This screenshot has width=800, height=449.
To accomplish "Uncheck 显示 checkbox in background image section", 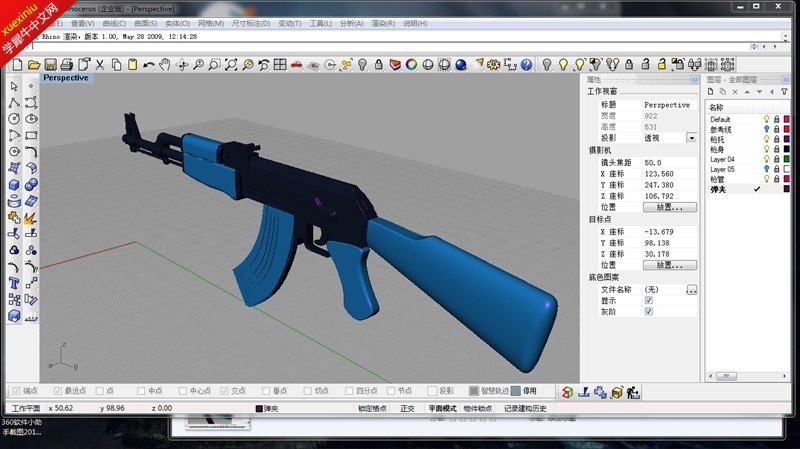I will [x=648, y=301].
